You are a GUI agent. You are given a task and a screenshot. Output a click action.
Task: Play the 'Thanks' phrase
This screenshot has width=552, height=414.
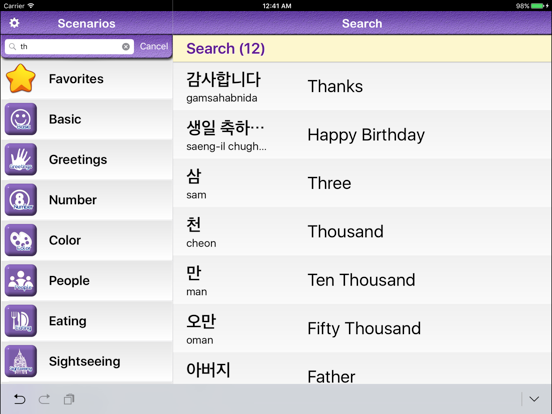335,86
